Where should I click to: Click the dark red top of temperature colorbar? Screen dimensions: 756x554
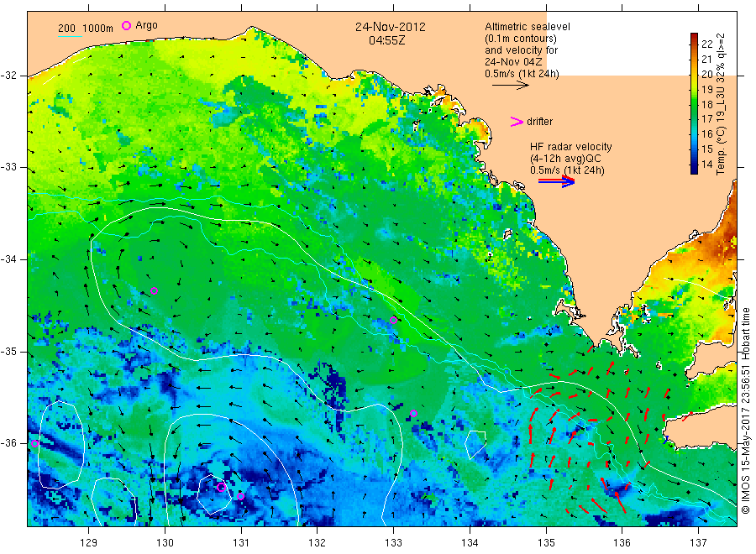coord(695,37)
